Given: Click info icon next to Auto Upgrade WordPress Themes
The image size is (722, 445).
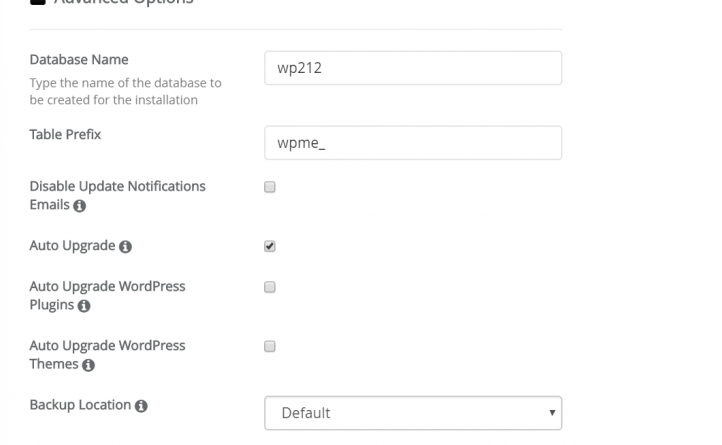Looking at the screenshot, I should pyautogui.click(x=88, y=365).
